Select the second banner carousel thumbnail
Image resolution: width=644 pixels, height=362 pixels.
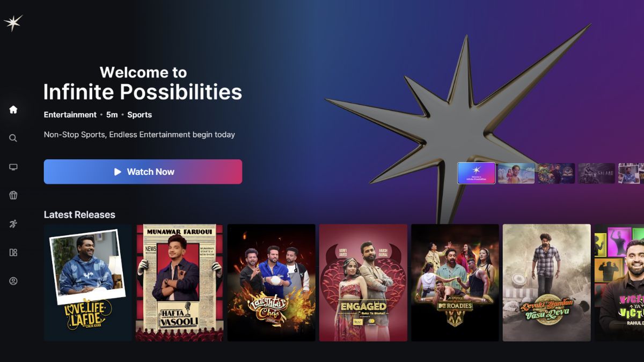516,174
